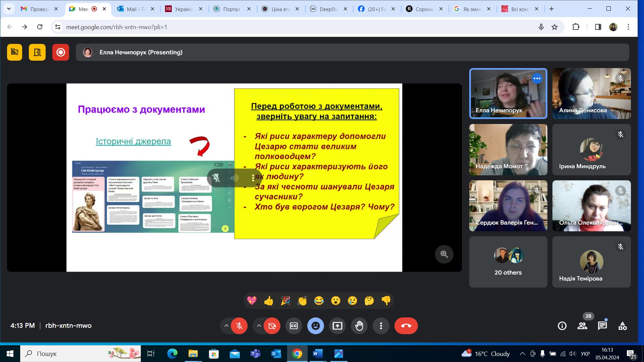Open Word from the taskbar
644x362 pixels.
click(318, 354)
